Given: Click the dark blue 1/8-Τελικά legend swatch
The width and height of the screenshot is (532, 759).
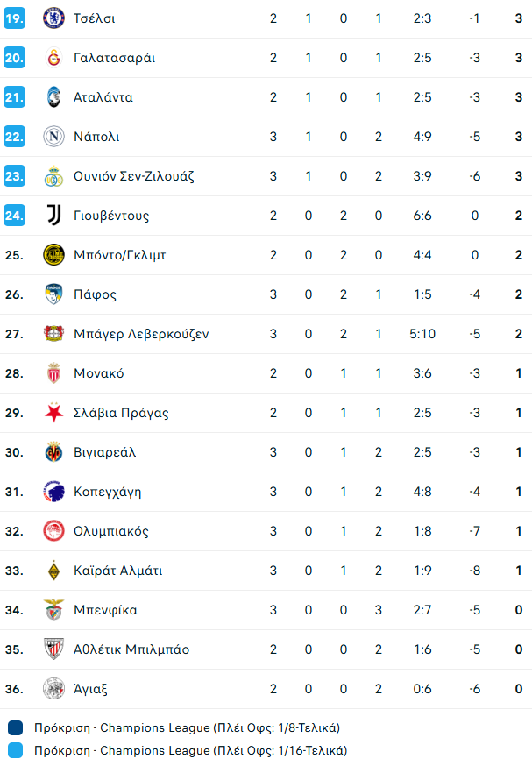Looking at the screenshot, I should 16,727.
